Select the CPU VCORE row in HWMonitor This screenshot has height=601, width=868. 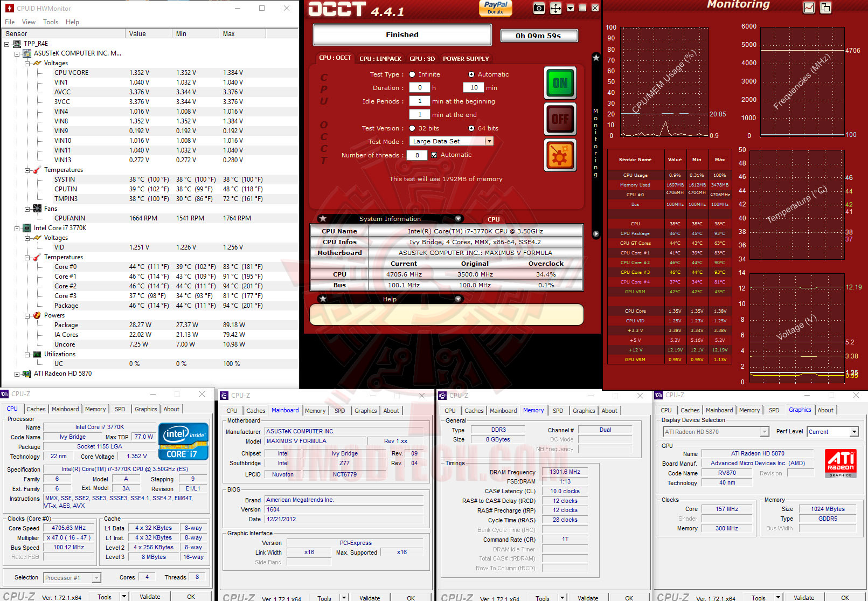(149, 73)
